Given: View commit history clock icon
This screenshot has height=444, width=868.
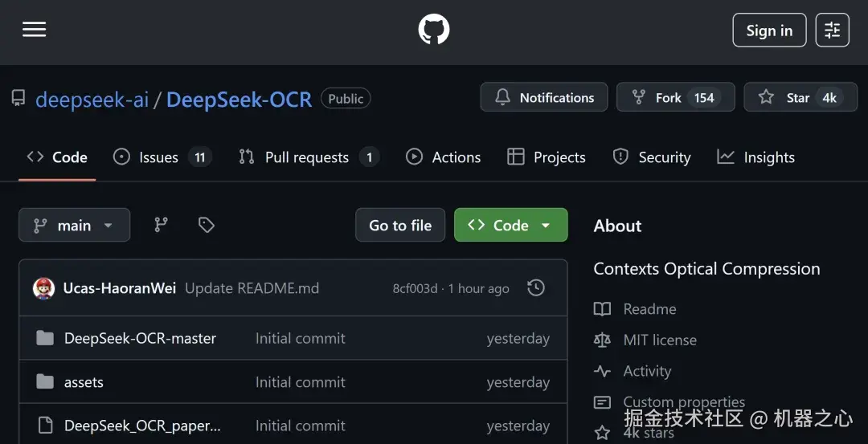Looking at the screenshot, I should click(536, 287).
